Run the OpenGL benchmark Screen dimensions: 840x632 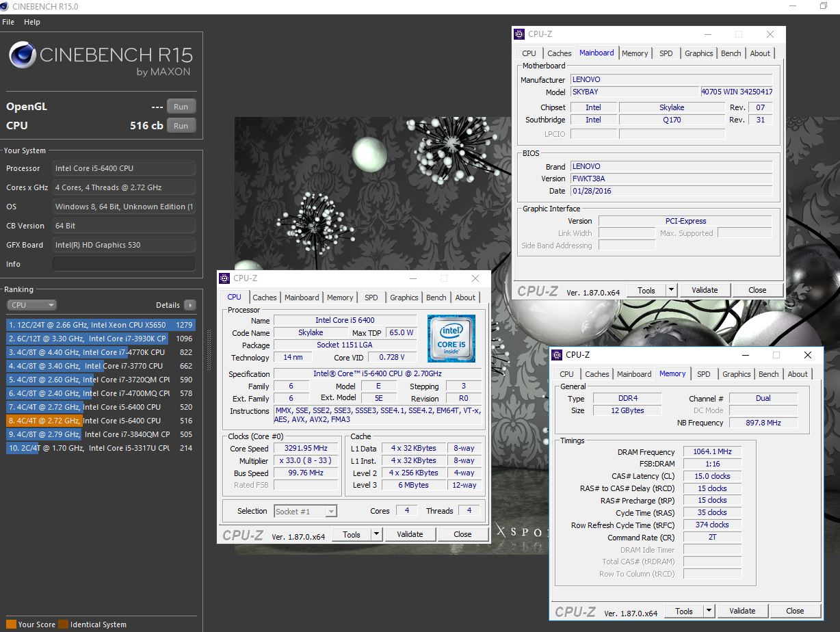click(x=181, y=107)
